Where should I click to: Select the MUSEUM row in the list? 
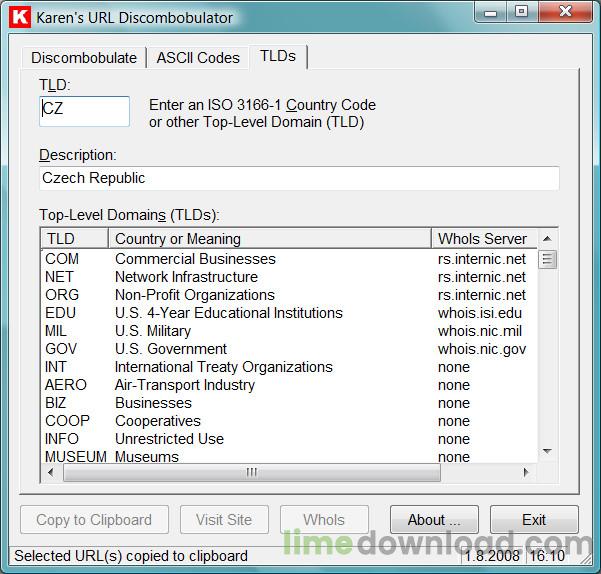[289, 456]
